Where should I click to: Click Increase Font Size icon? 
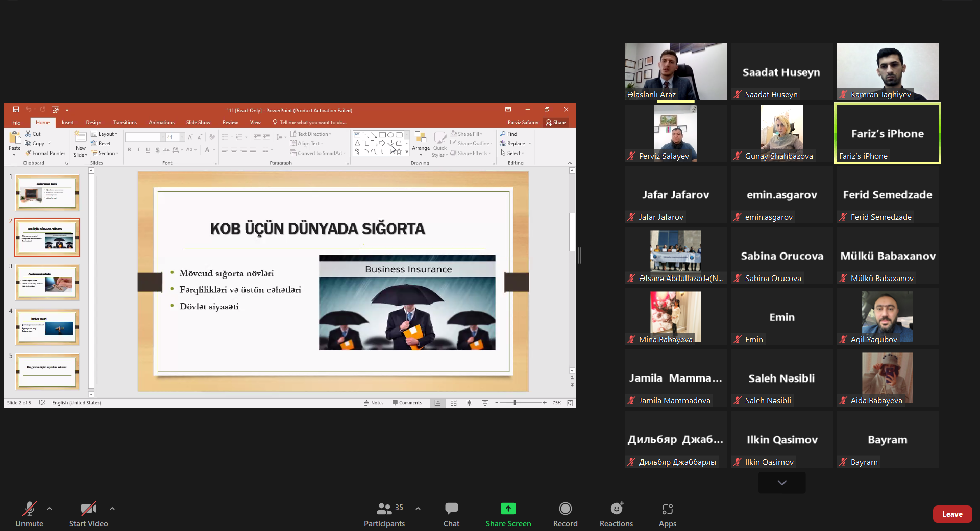(190, 137)
